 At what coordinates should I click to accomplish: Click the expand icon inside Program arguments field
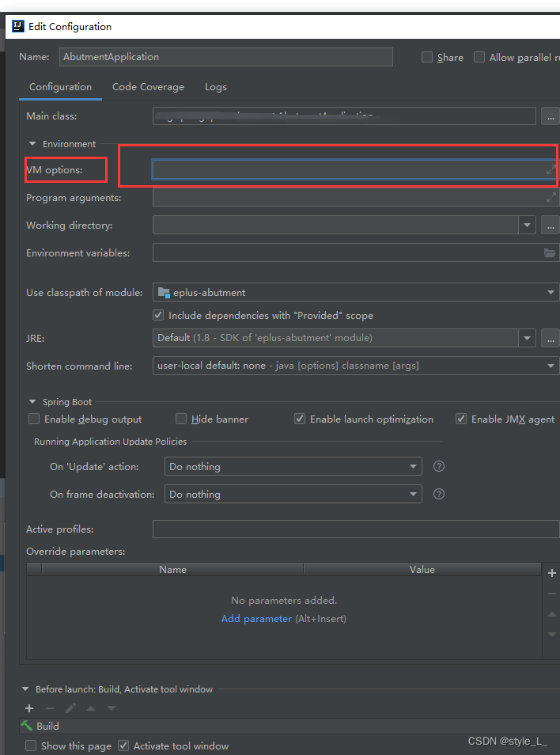coord(551,198)
